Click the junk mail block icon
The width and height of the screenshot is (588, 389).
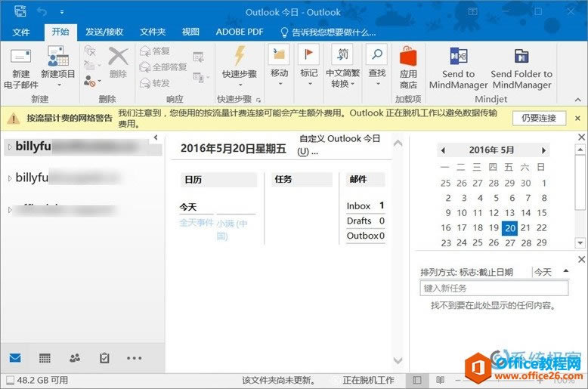coord(90,81)
